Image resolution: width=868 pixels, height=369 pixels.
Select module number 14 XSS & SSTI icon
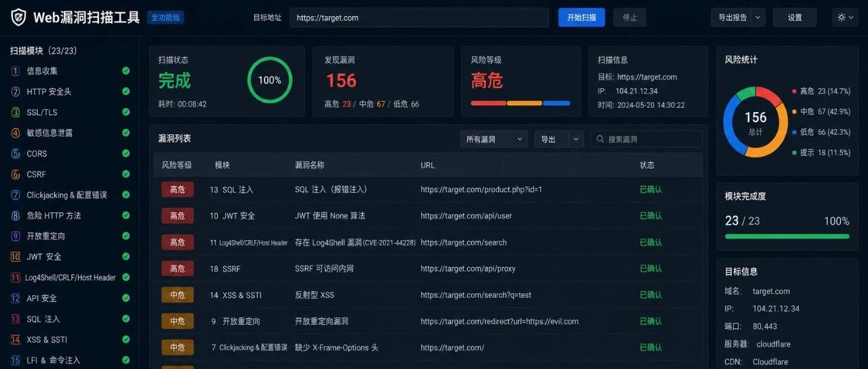point(16,340)
